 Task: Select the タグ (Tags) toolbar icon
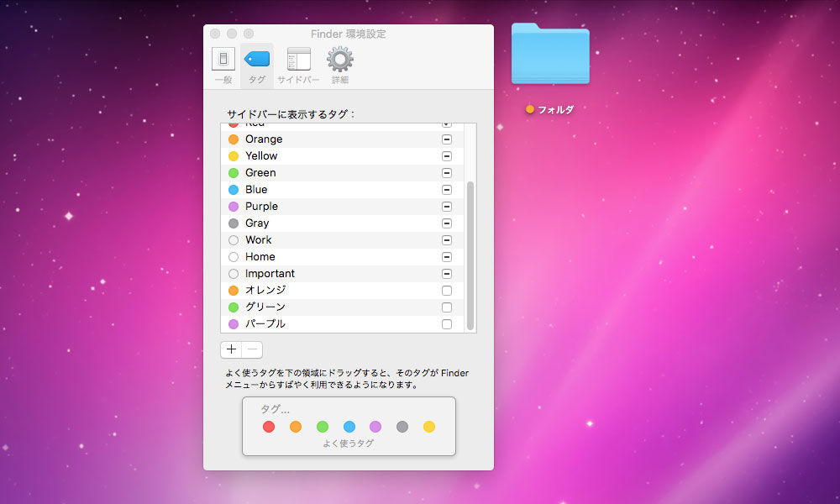click(x=257, y=59)
